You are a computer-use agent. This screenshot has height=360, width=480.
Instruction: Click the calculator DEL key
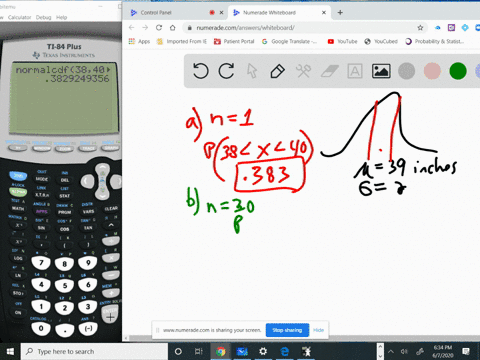coord(65,180)
